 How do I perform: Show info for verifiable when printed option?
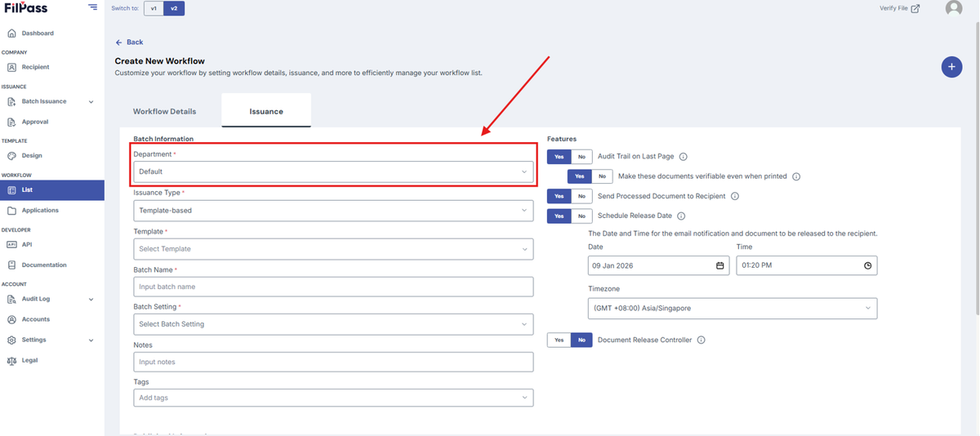[x=796, y=176]
